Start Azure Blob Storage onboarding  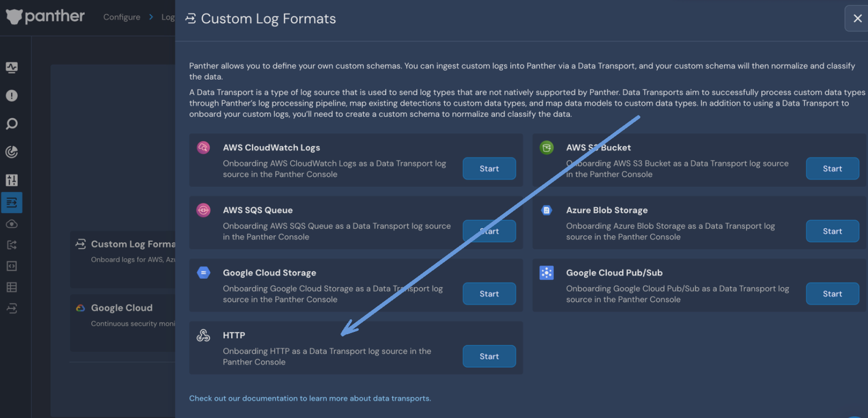point(832,231)
